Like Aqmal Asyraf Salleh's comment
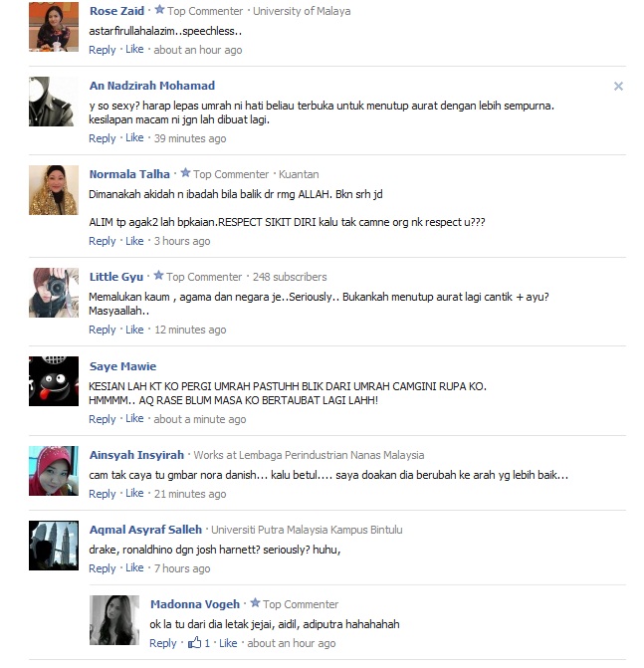The image size is (644, 668). click(134, 567)
